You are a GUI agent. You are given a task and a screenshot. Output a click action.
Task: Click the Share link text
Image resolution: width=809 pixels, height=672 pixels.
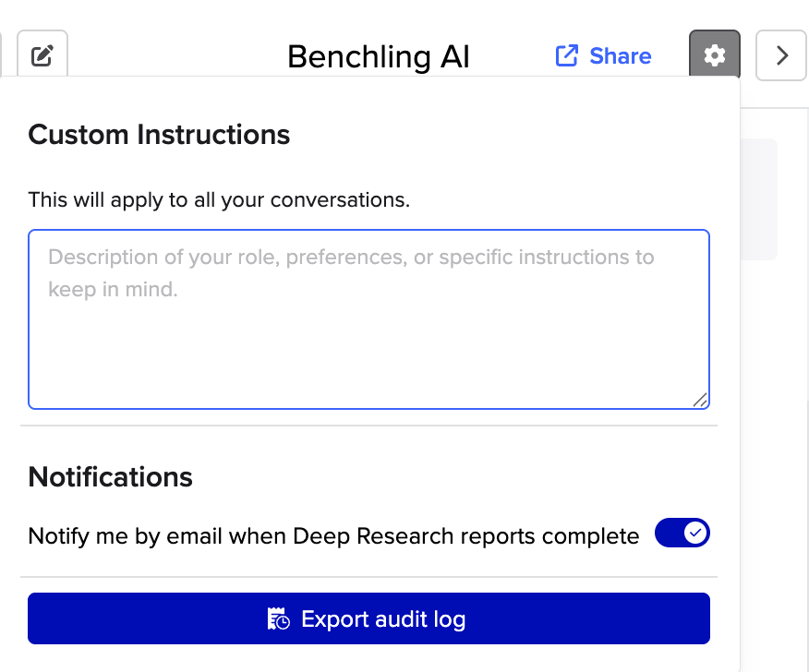620,56
